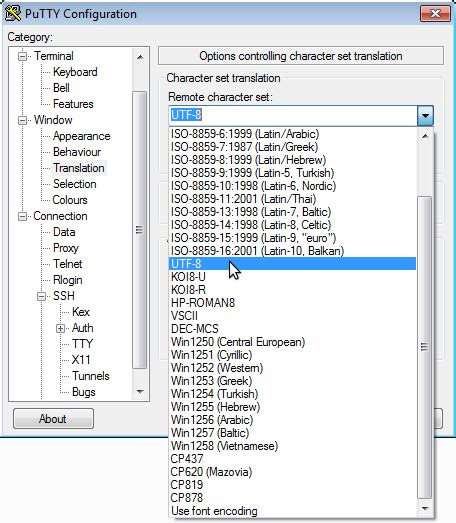Image resolution: width=456 pixels, height=523 pixels.
Task: Choose ISO-8859-14:1998 (Latin-8, Celtic)
Action: coord(293,225)
